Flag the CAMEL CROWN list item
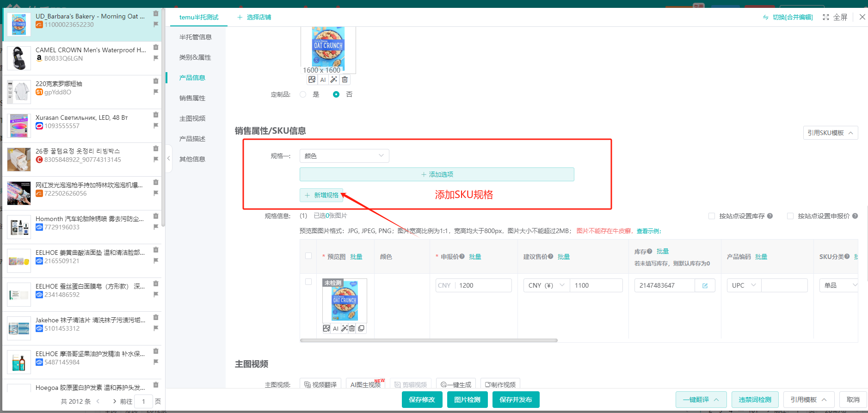Screen dimensions: 868x413 [x=156, y=58]
